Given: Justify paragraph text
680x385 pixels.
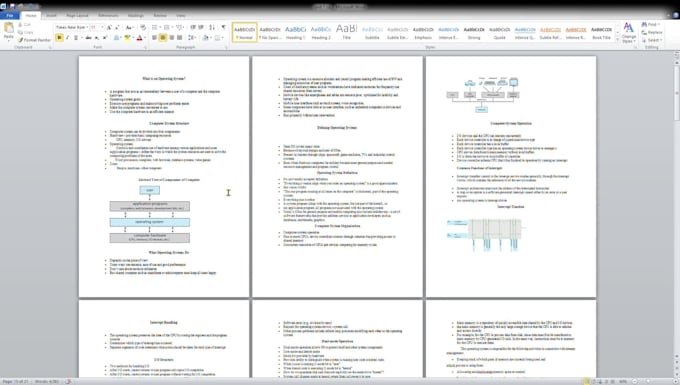Looking at the screenshot, I should (180, 38).
